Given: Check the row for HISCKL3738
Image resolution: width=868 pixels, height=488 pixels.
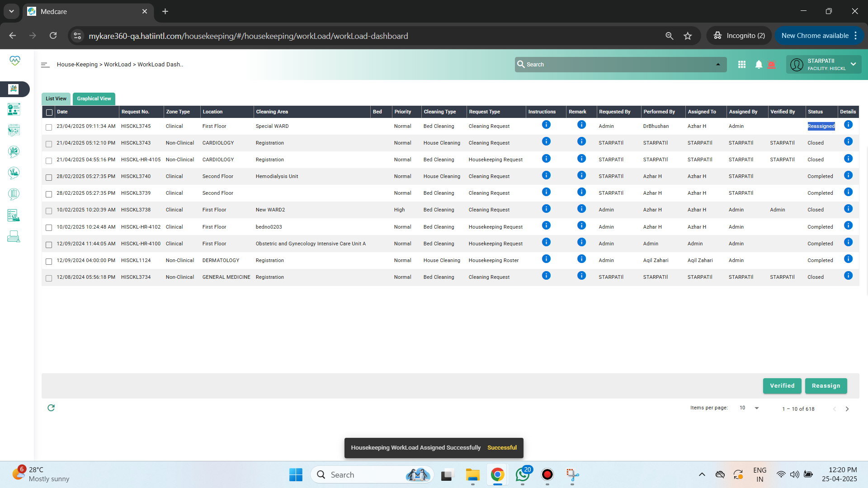Looking at the screenshot, I should (49, 211).
